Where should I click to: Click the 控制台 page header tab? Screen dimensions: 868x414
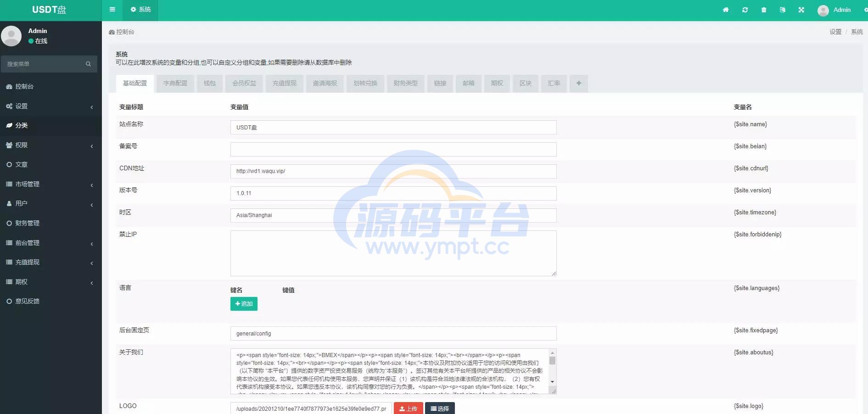point(122,32)
